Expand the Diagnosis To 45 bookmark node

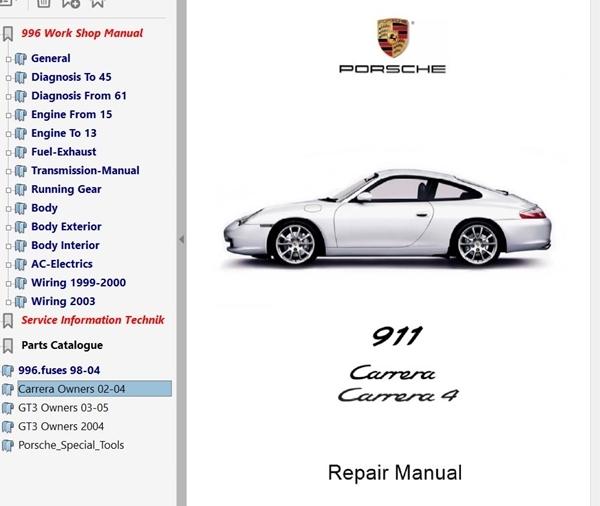pos(8,78)
